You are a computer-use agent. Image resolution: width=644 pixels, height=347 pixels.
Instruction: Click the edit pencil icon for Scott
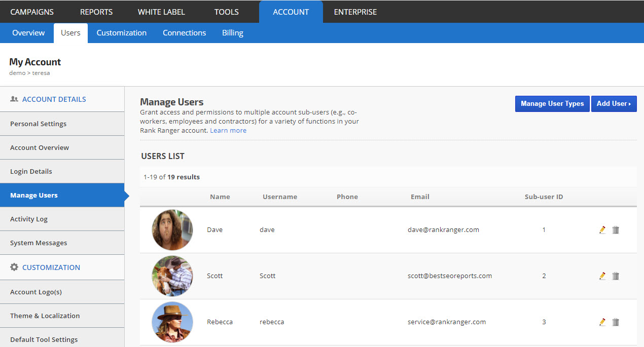coord(602,276)
